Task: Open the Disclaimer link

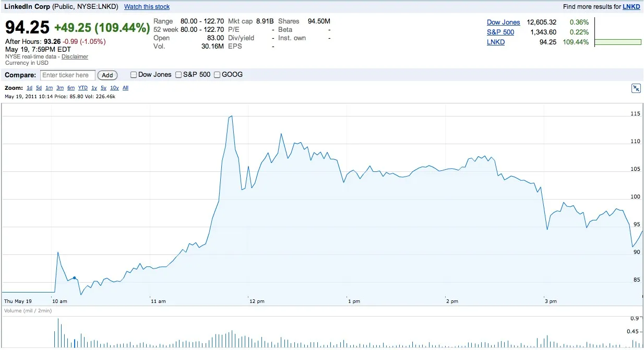Action: (75, 56)
